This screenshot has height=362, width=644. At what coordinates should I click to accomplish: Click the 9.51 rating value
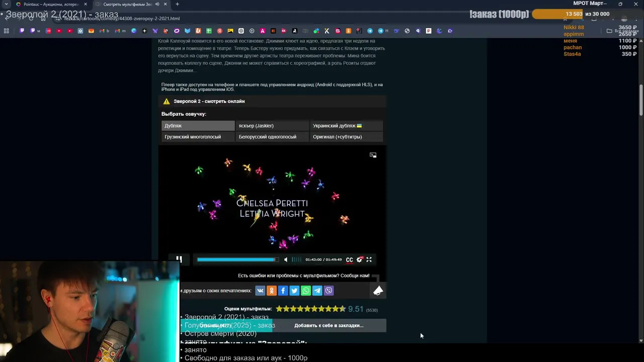coord(355,309)
